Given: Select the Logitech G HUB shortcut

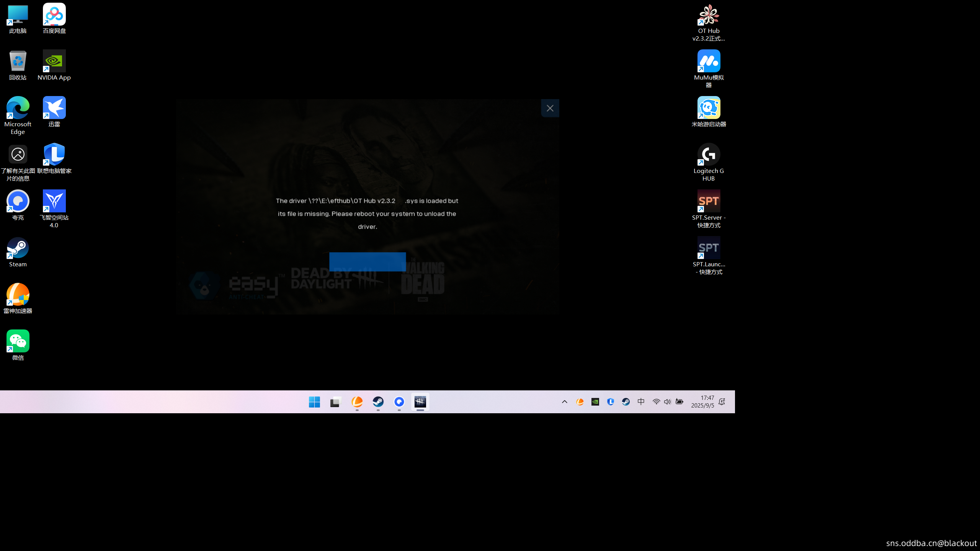Looking at the screenshot, I should pos(709,162).
